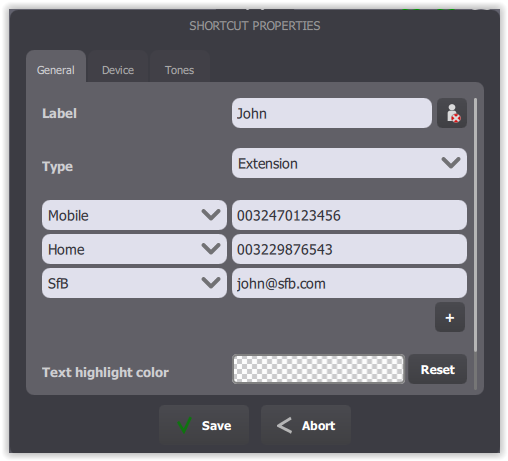The height and width of the screenshot is (461, 508).
Task: Save the shortcut properties
Action: coord(204,425)
